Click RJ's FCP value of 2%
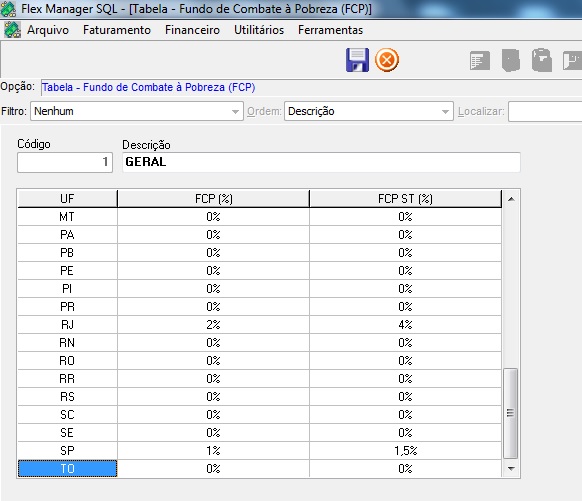 [213, 325]
